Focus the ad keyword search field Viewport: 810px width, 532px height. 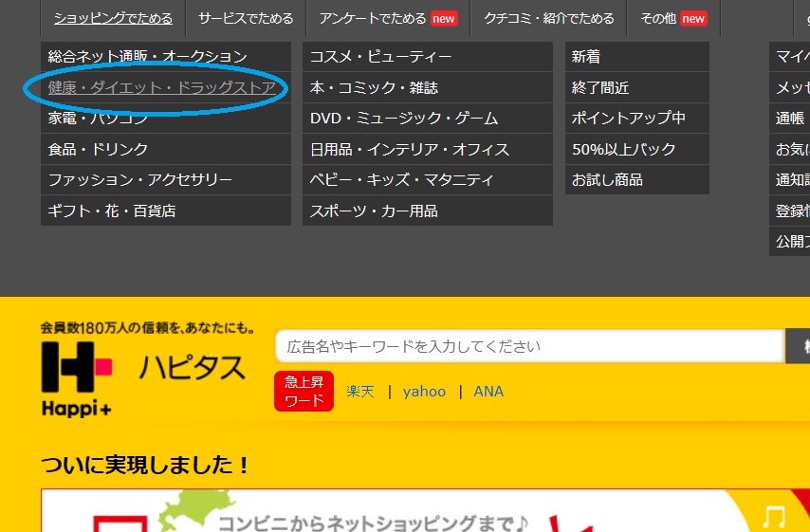[x=529, y=346]
